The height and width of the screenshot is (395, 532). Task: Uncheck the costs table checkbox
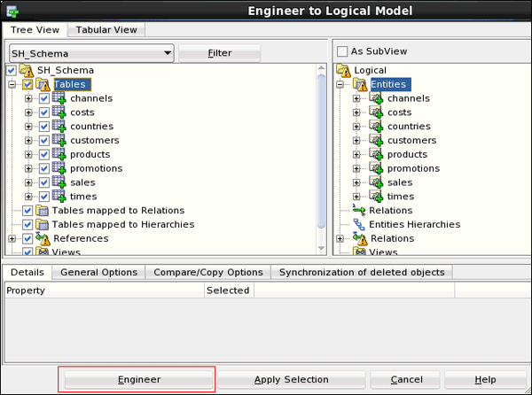[44, 112]
